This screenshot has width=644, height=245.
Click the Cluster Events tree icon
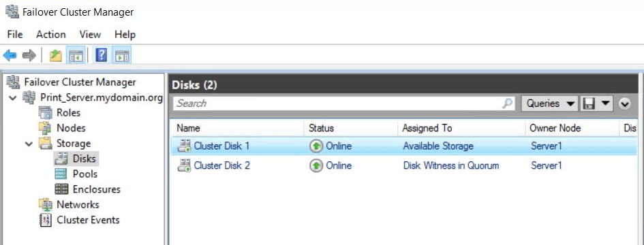coord(45,220)
